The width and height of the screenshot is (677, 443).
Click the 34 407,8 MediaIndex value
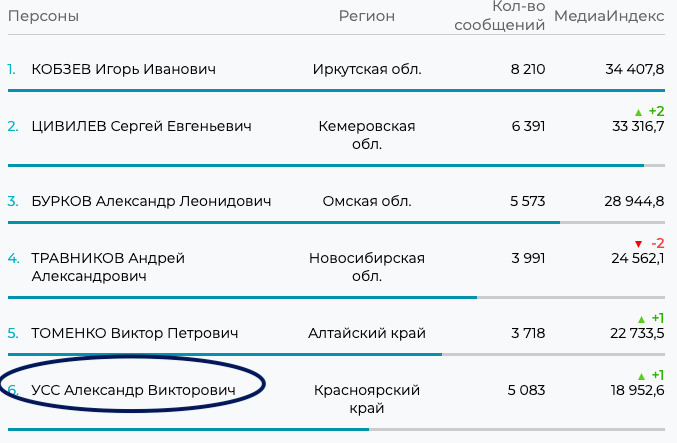[x=635, y=69]
